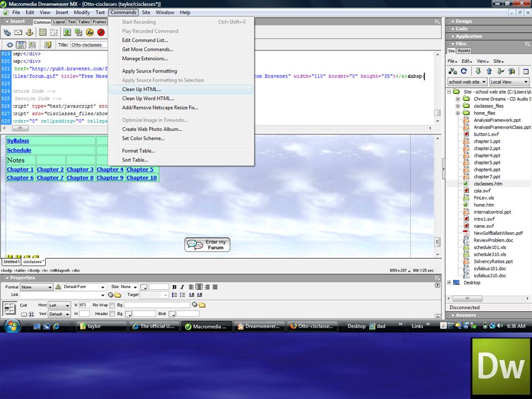Insert Fireworks HTML icon
The image size is (532, 399).
coord(90,33)
